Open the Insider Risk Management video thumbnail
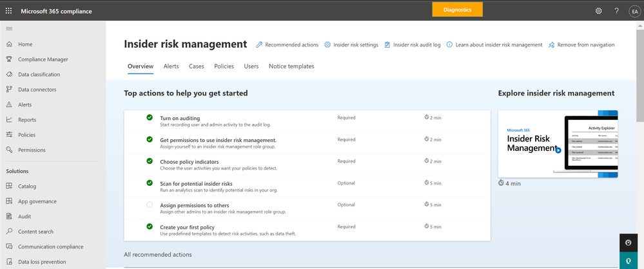644x269 pixels. pos(558,144)
